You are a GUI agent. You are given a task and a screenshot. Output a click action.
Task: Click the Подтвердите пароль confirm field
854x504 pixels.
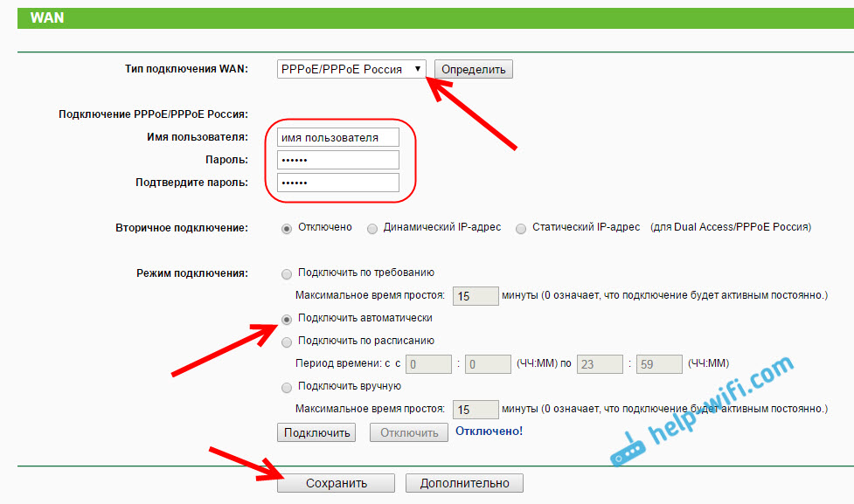337,183
